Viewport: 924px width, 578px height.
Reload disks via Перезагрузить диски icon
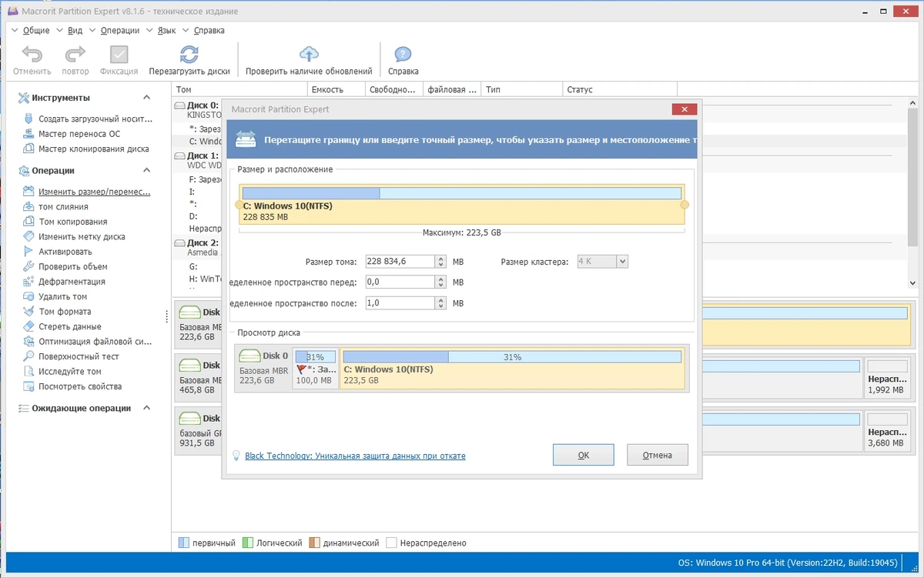pos(189,55)
